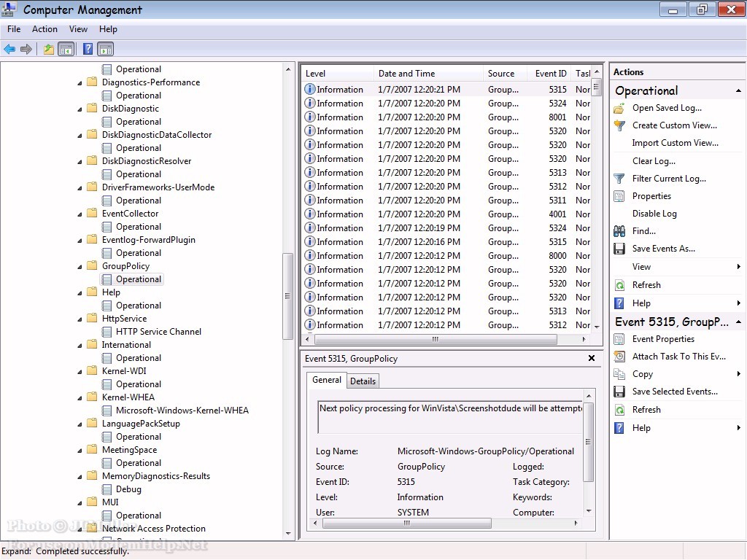Click the Up One Level folder icon
Screen dimensions: 747x560
pyautogui.click(x=48, y=49)
